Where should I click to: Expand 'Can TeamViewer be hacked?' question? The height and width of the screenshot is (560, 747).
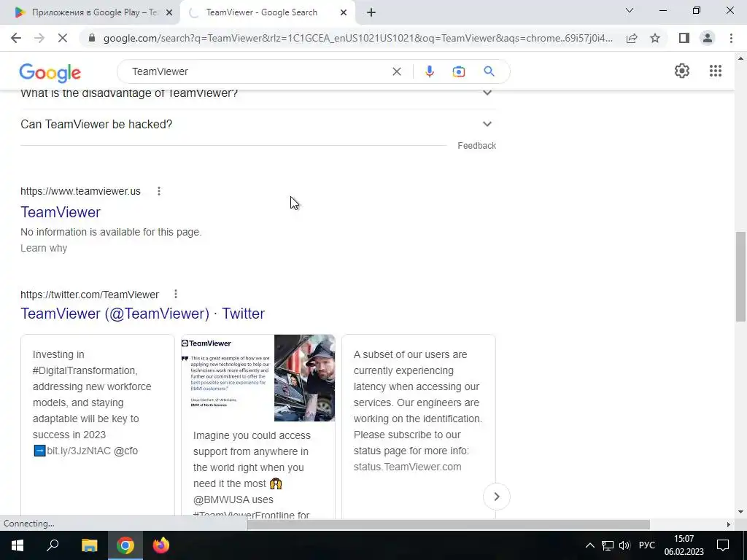point(258,124)
